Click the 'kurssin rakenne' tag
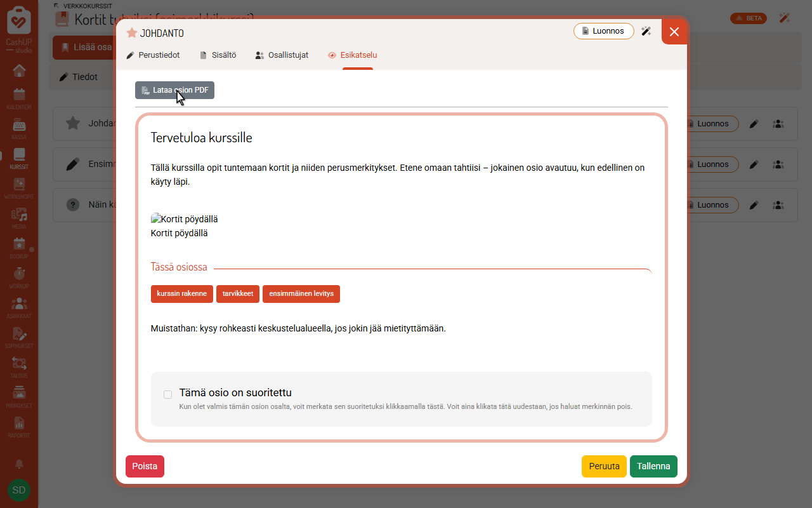The image size is (812, 508). [182, 294]
